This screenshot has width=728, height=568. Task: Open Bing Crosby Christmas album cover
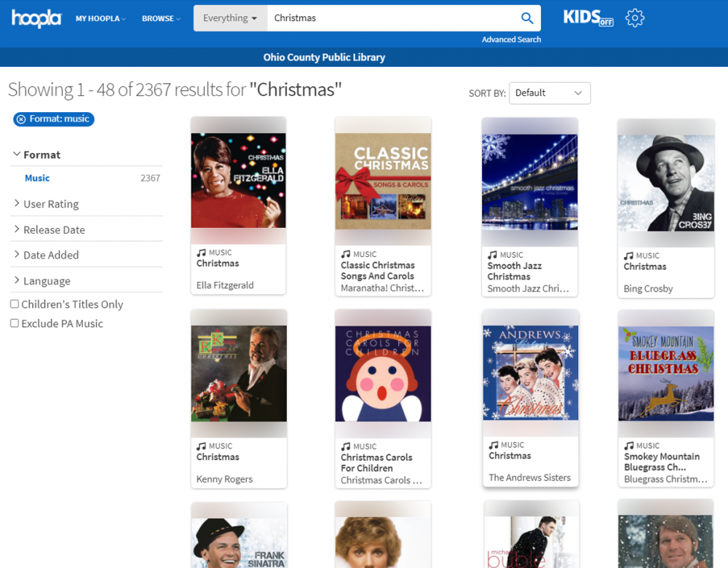click(x=666, y=183)
